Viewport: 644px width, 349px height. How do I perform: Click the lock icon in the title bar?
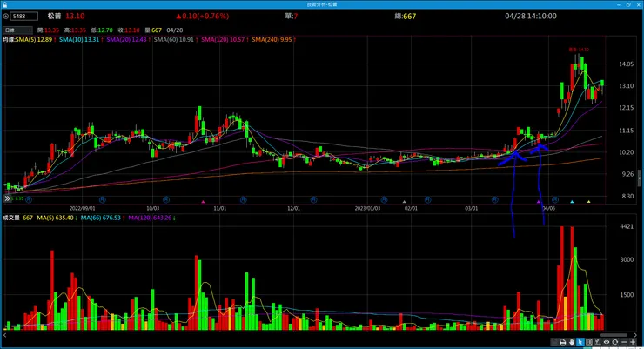[4, 4]
